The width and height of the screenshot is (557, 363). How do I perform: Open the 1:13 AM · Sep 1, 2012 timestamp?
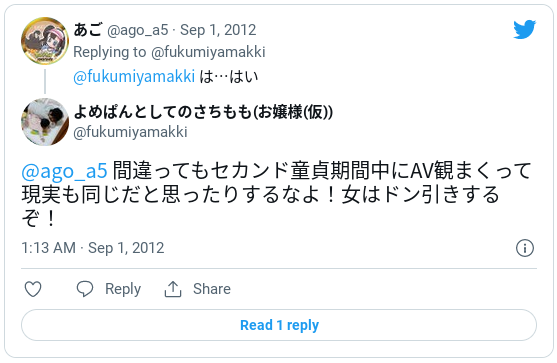tap(93, 248)
